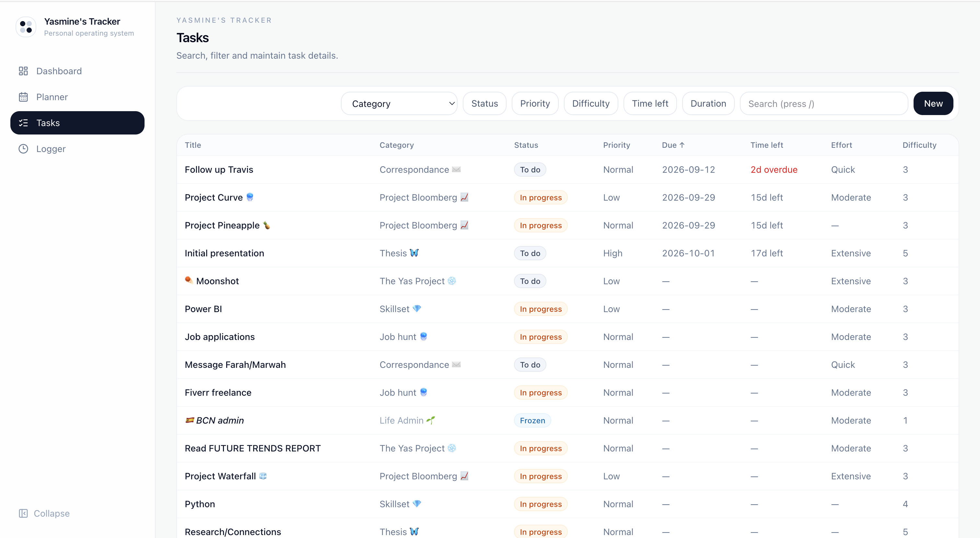This screenshot has width=980, height=538.
Task: Click the Dashboard grid icon in sidebar
Action: coord(23,71)
